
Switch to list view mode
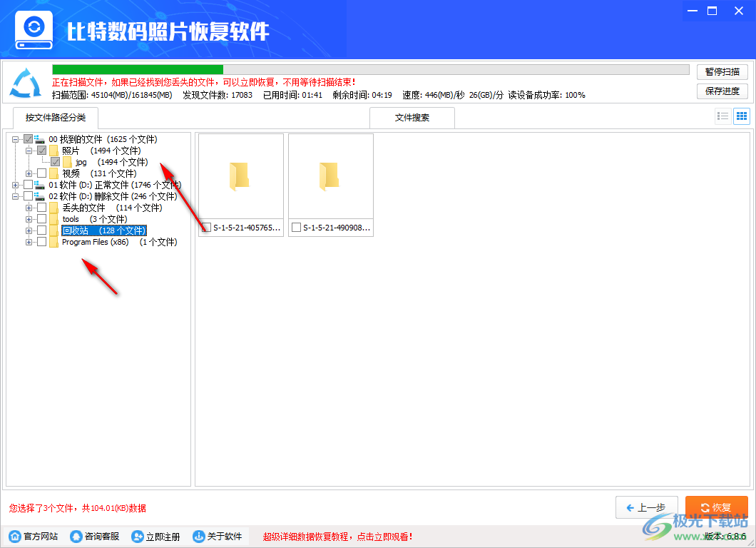pos(722,116)
